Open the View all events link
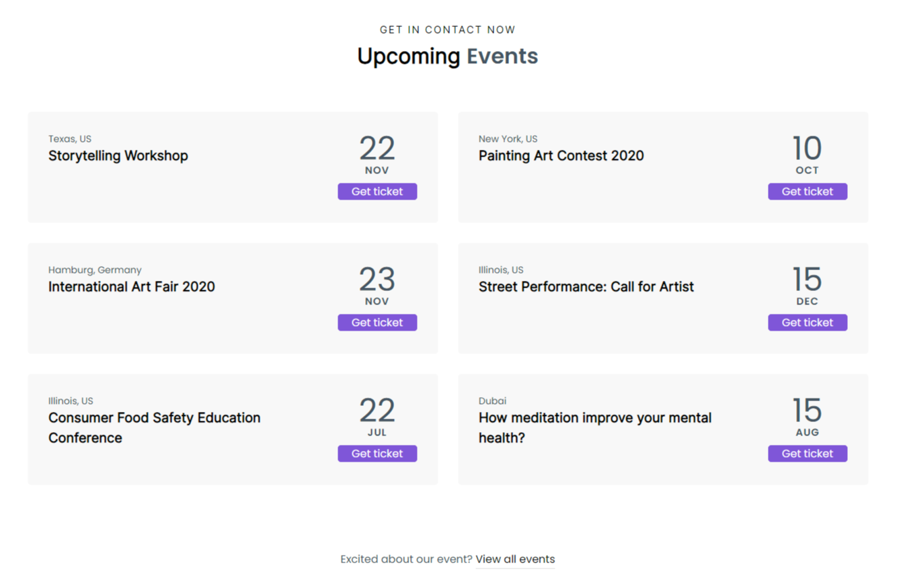This screenshot has height=588, width=903. coord(515,559)
